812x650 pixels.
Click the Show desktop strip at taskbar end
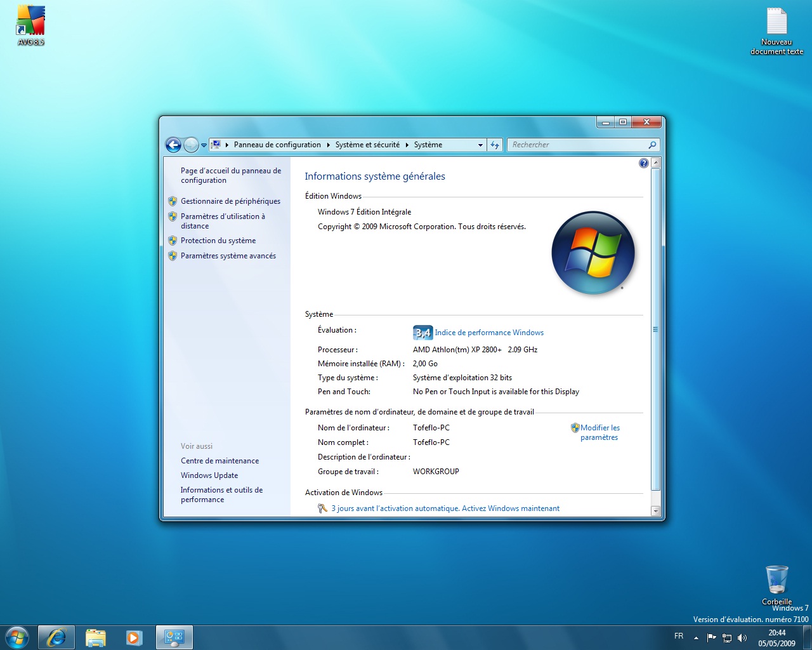[807, 638]
